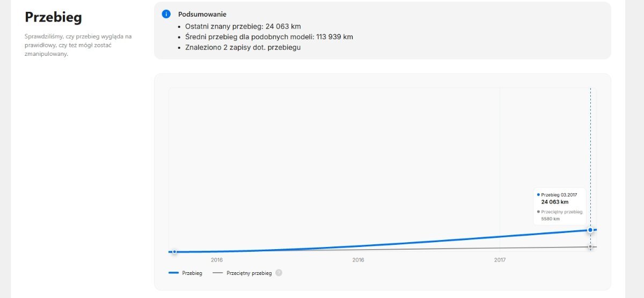644x298 pixels.
Task: Click the blue line swatch in legend
Action: 173,273
